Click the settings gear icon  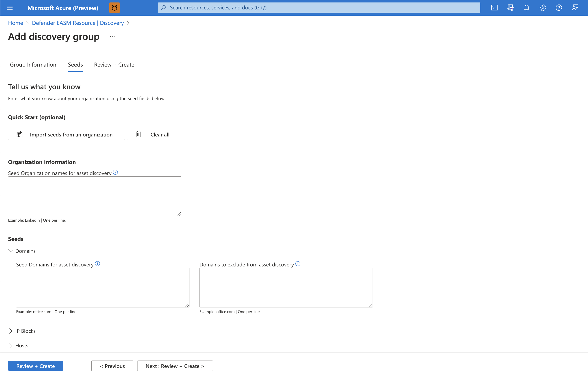(x=543, y=8)
